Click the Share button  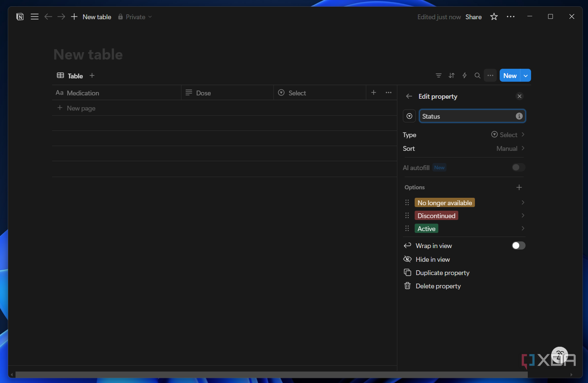tap(473, 17)
